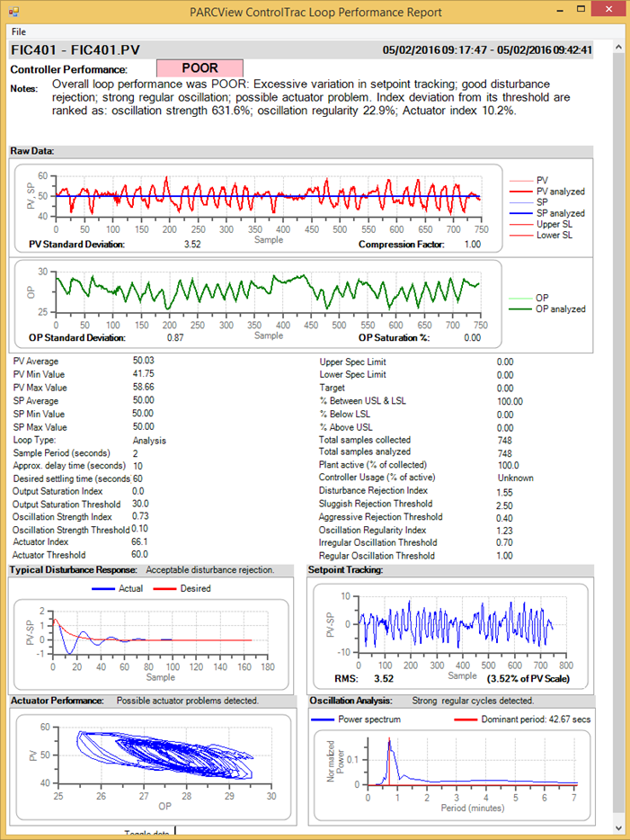630x840 pixels.
Task: Maximize the report window
Action: [581, 9]
